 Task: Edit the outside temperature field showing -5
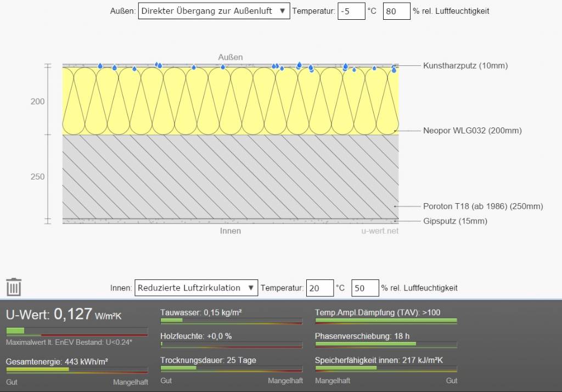pyautogui.click(x=351, y=11)
